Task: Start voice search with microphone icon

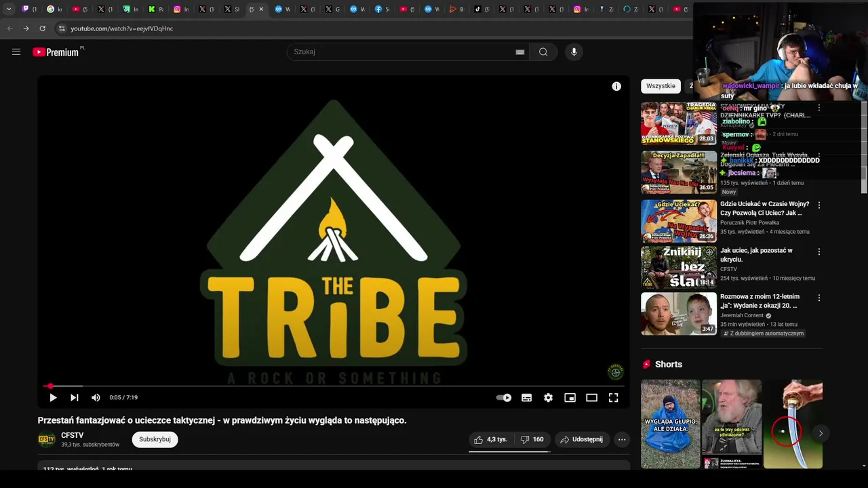Action: 574,52
